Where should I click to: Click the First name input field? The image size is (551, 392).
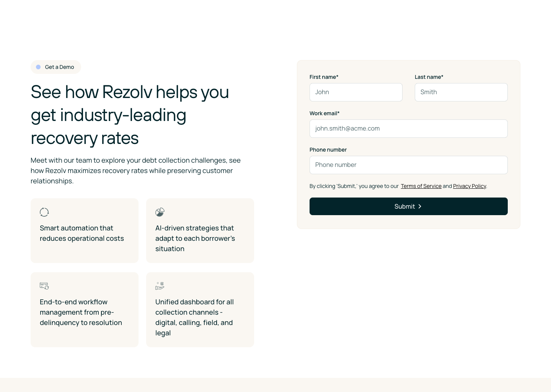coord(356,92)
